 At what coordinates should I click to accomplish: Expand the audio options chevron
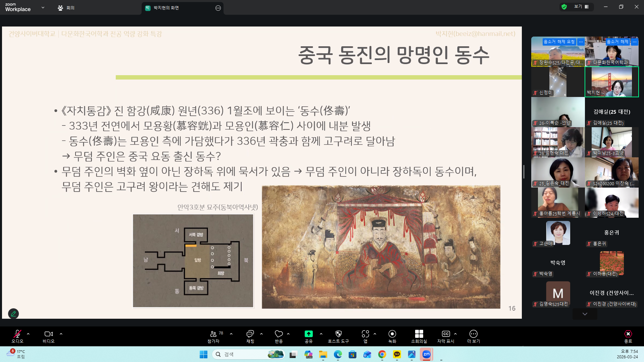point(28,333)
